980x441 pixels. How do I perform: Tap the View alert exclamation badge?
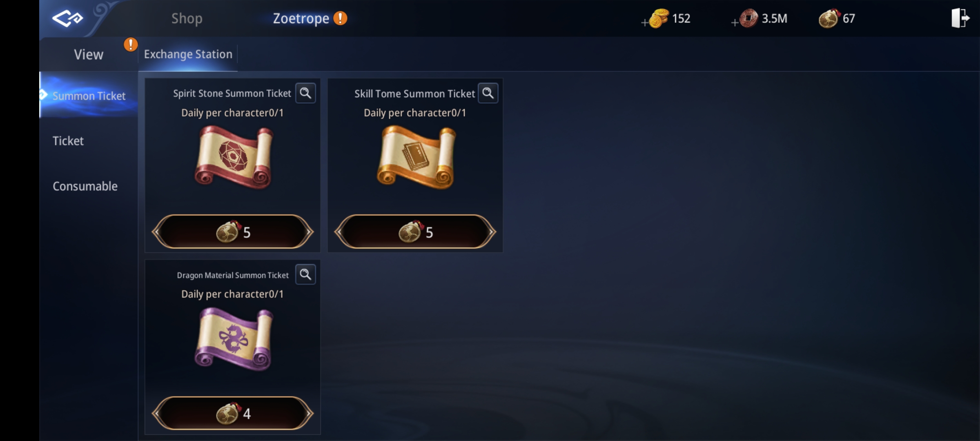pyautogui.click(x=131, y=44)
